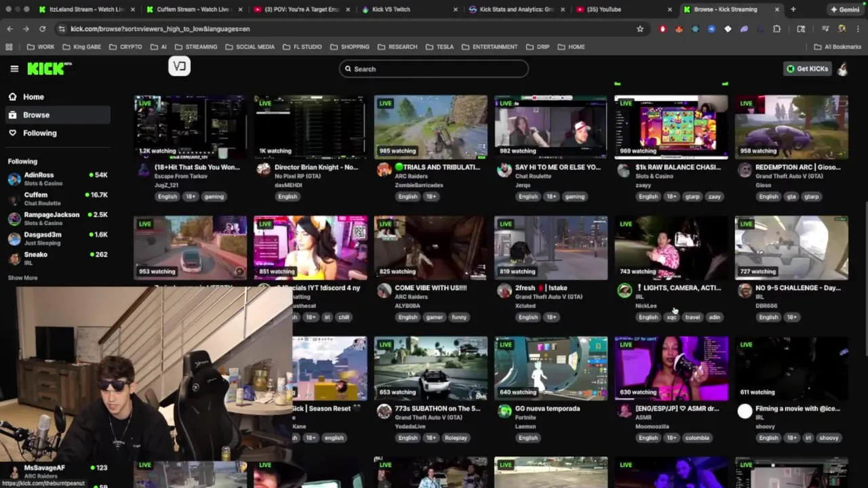This screenshot has height=488, width=868.
Task: Open the CRYPTO bookmarks folder
Action: [125, 47]
